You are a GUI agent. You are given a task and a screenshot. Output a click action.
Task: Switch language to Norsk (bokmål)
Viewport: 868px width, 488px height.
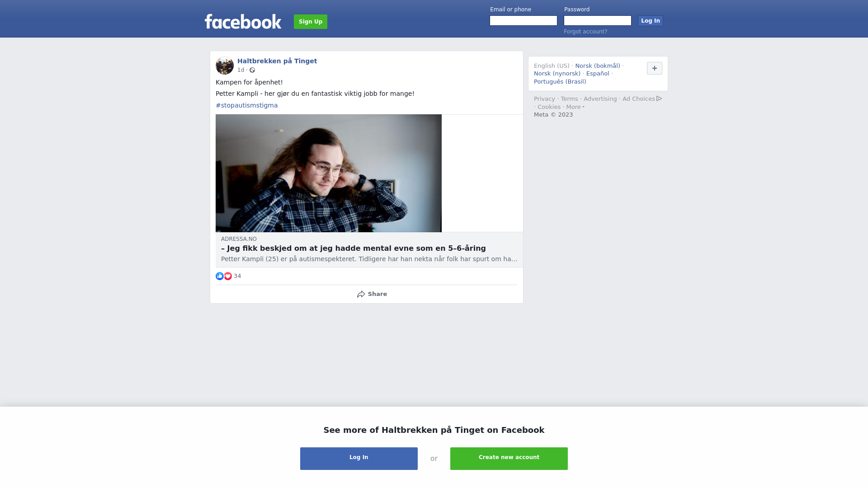598,66
